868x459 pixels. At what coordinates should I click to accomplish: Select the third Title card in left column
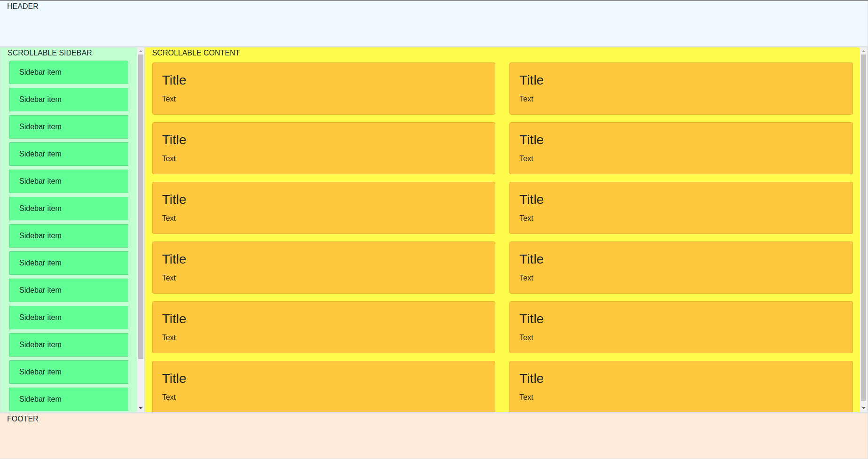pos(323,208)
